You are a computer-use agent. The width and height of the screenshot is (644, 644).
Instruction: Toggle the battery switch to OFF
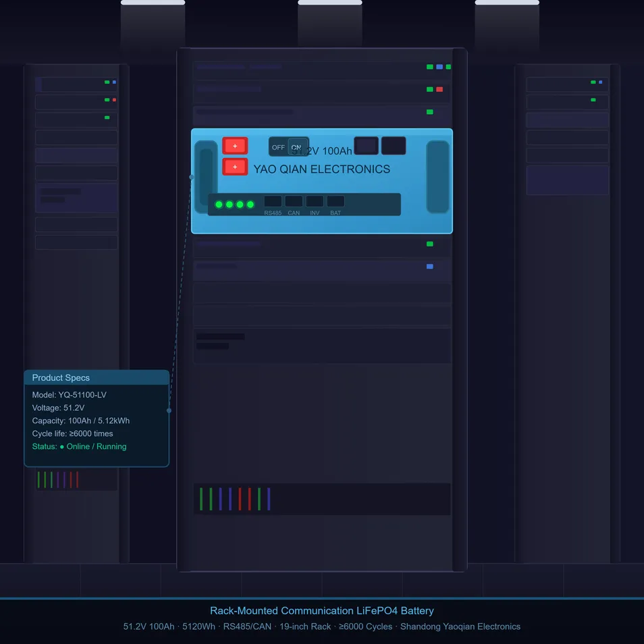tap(278, 147)
